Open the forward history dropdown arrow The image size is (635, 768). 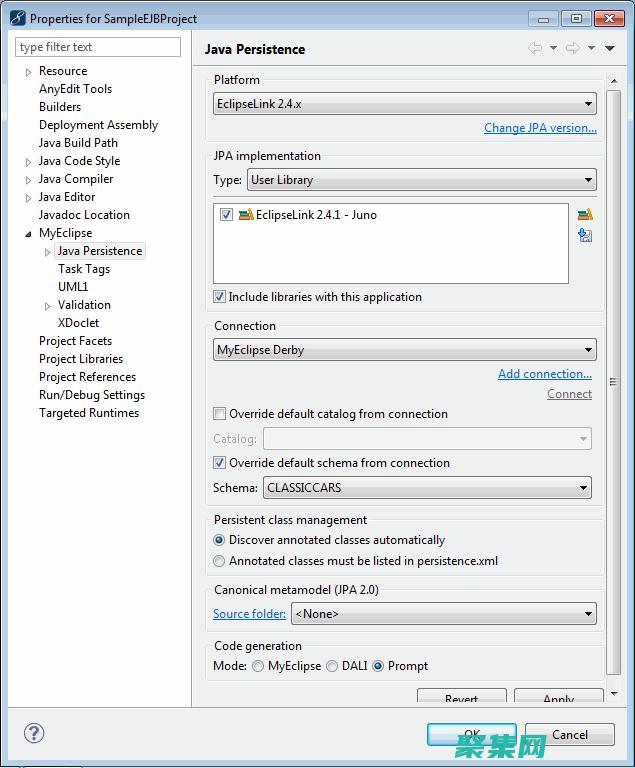click(591, 48)
